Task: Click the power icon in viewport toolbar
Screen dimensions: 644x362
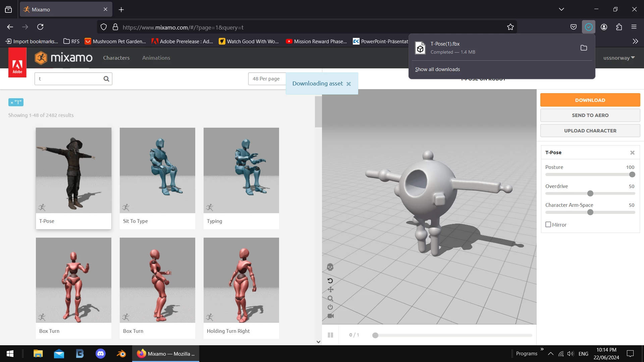Action: click(x=330, y=307)
